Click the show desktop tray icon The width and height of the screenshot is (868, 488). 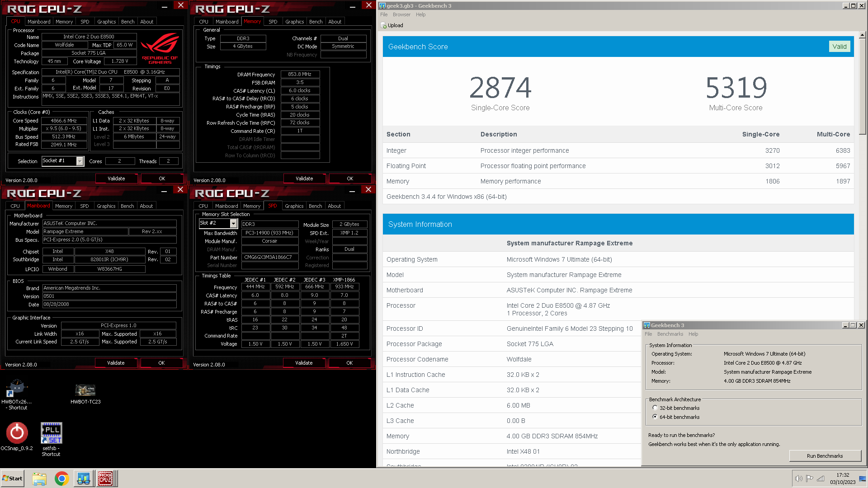(863, 479)
